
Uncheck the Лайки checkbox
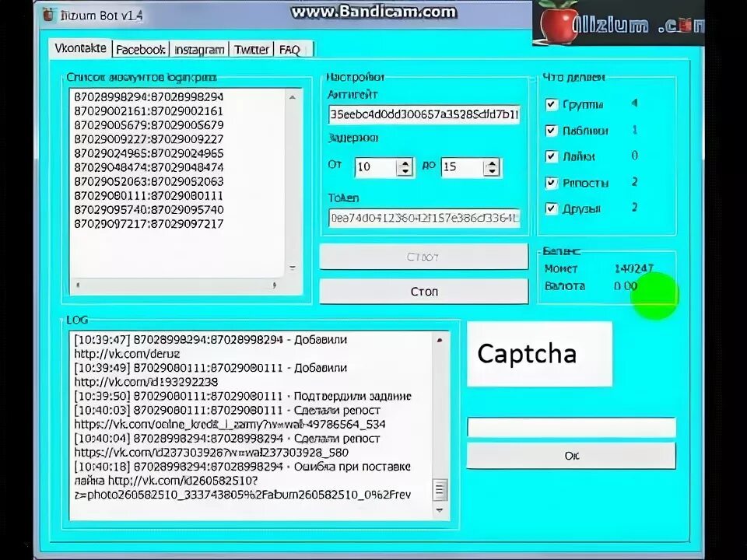pyautogui.click(x=551, y=156)
